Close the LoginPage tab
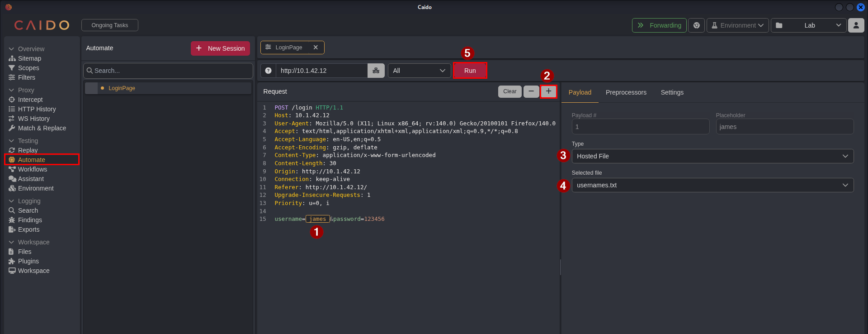The width and height of the screenshot is (868, 334). (x=316, y=48)
